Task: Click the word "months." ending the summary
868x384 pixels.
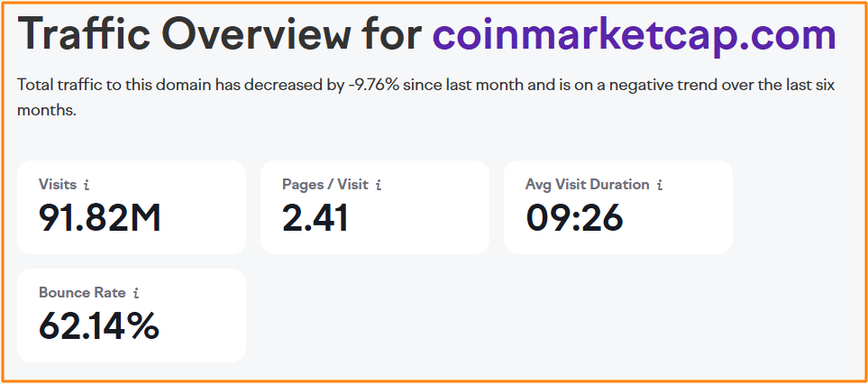Action: 44,111
